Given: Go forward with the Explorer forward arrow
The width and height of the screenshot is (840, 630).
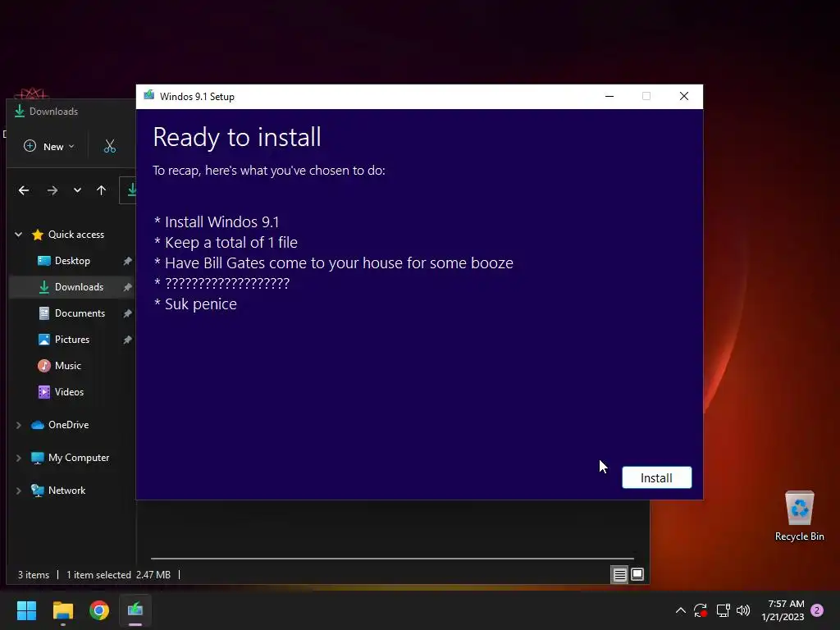Looking at the screenshot, I should [52, 190].
